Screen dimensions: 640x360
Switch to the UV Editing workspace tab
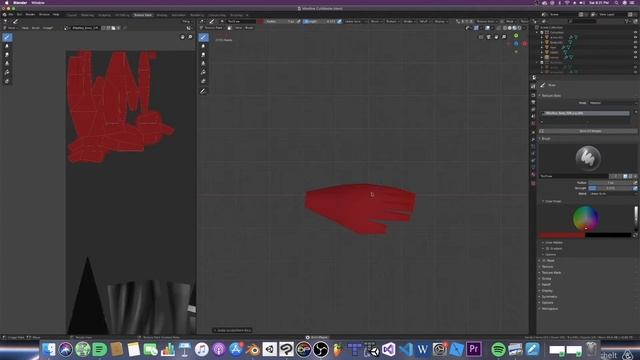coord(122,15)
